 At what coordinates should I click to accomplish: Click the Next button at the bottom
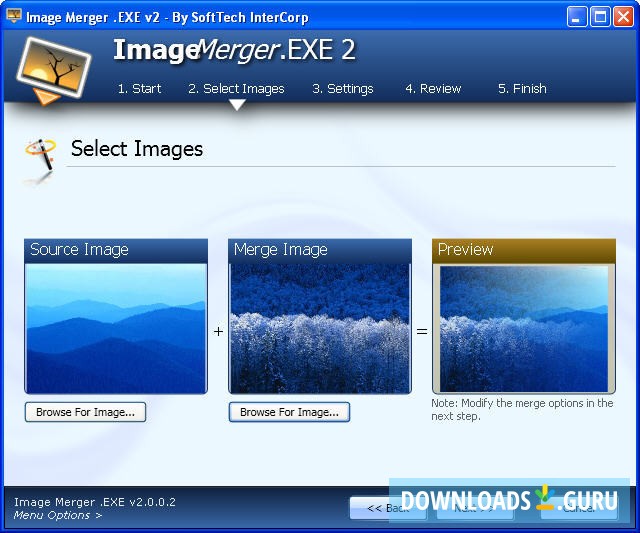pos(475,508)
